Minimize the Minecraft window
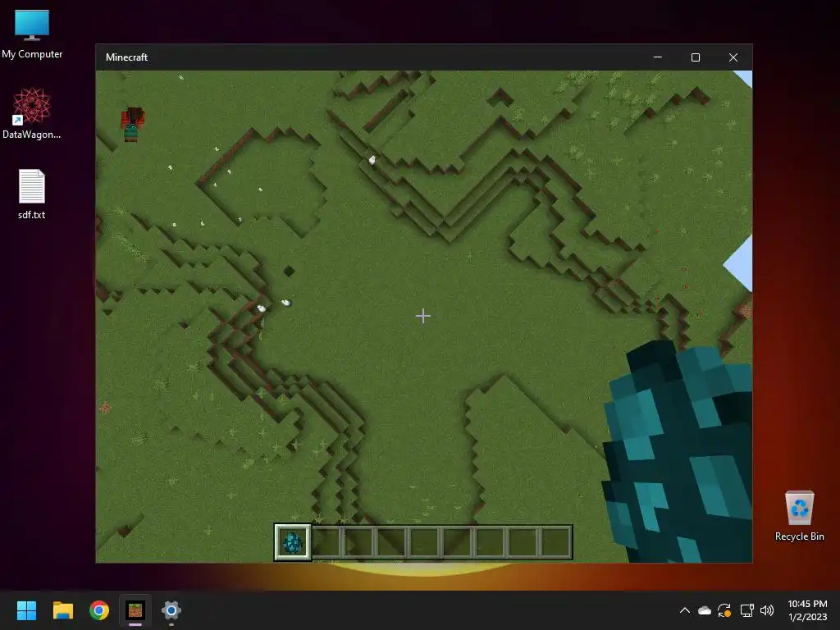 tap(658, 57)
